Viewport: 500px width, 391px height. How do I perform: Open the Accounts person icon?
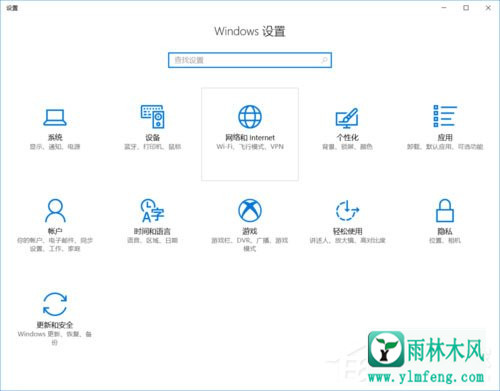[x=55, y=210]
